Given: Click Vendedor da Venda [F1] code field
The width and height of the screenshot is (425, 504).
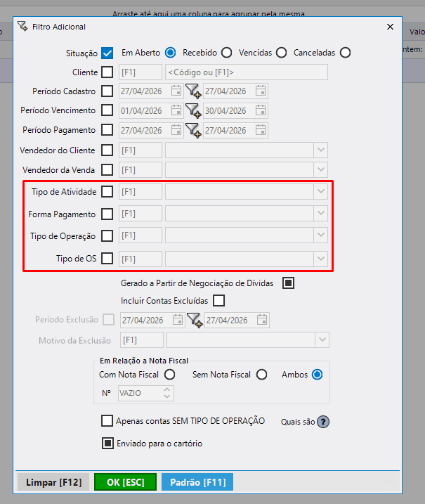Looking at the screenshot, I should [x=140, y=169].
